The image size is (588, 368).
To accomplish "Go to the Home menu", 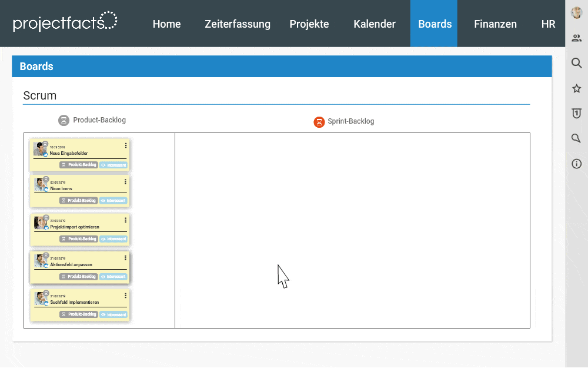I will coord(166,24).
